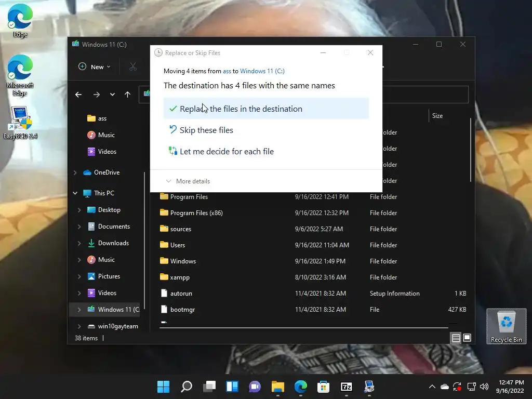Open the New dropdown in Explorer
The image size is (532, 399).
[x=95, y=67]
